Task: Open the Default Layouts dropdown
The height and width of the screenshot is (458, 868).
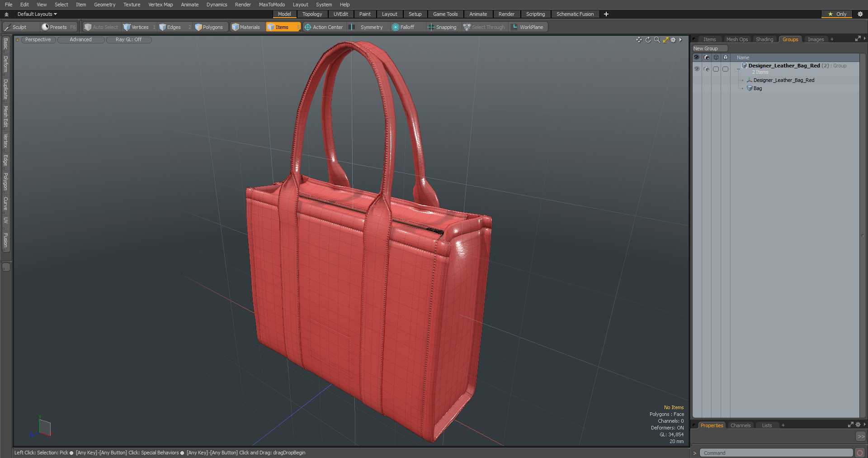Action: point(37,14)
